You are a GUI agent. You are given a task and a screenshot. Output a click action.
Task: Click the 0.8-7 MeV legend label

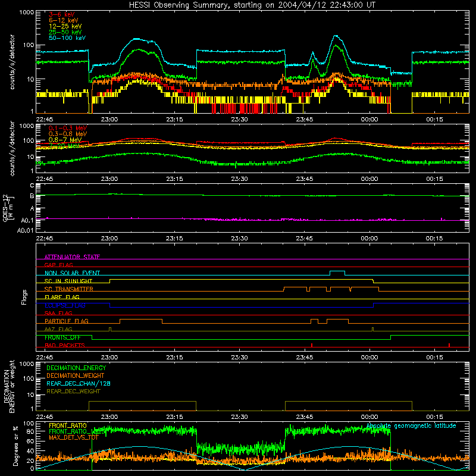click(65, 140)
